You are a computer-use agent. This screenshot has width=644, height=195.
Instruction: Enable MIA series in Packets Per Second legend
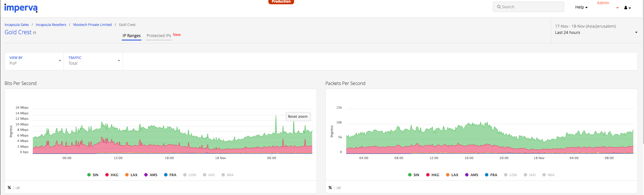[x=548, y=175]
